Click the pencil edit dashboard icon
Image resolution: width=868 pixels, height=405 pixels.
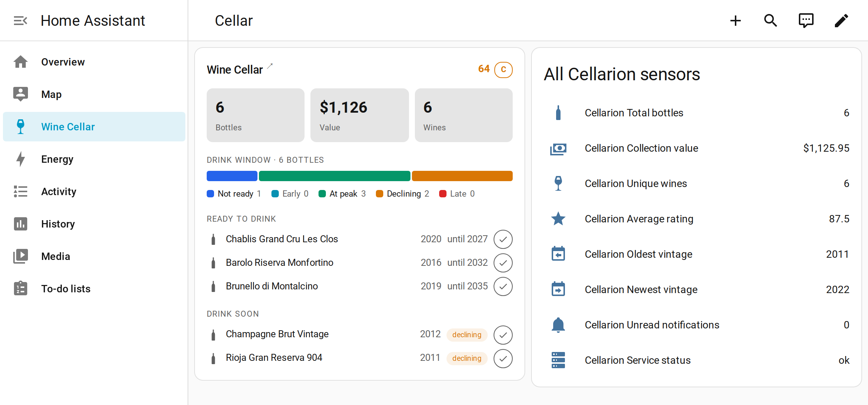coord(841,21)
